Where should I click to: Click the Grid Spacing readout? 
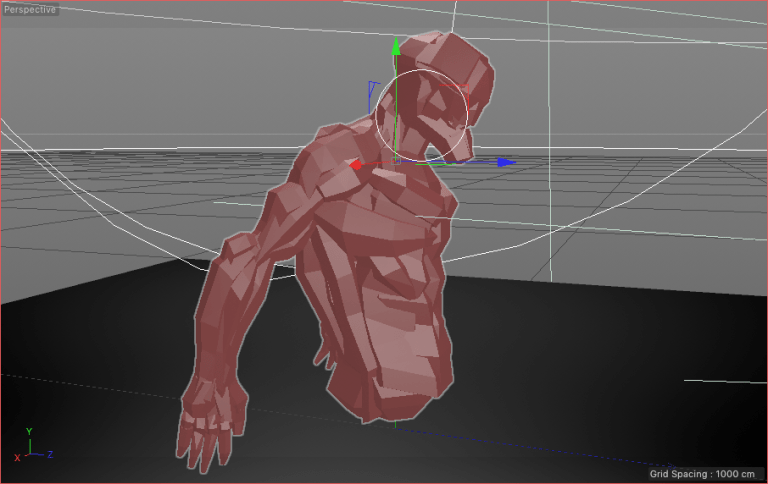(703, 473)
